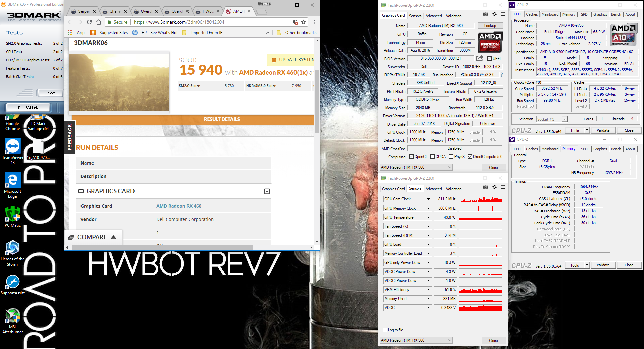Open Microsoft Edge desktop icon
This screenshot has height=349, width=644.
tap(12, 185)
